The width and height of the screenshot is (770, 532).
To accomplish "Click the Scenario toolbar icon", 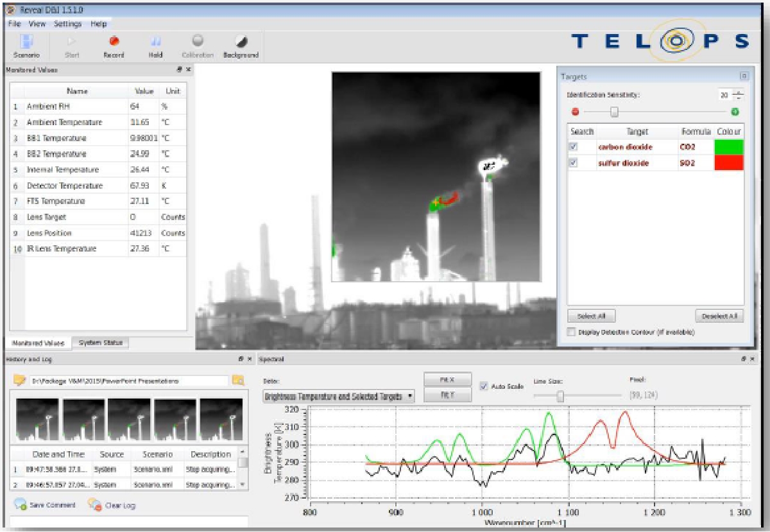I will point(27,42).
